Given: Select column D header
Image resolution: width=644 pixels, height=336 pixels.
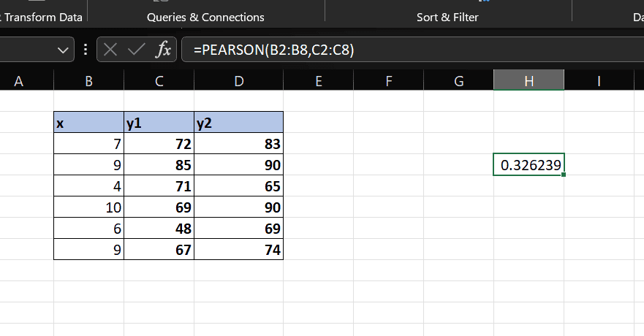Looking at the screenshot, I should coord(238,81).
